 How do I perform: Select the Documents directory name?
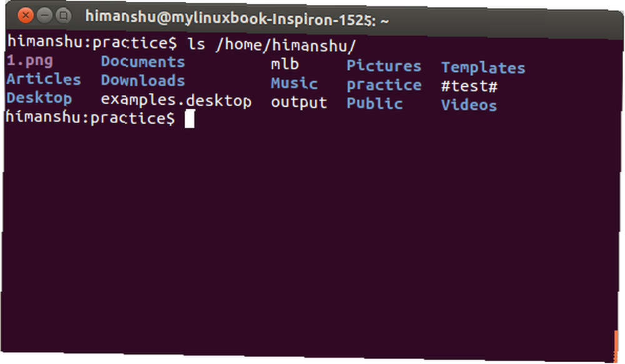click(142, 62)
